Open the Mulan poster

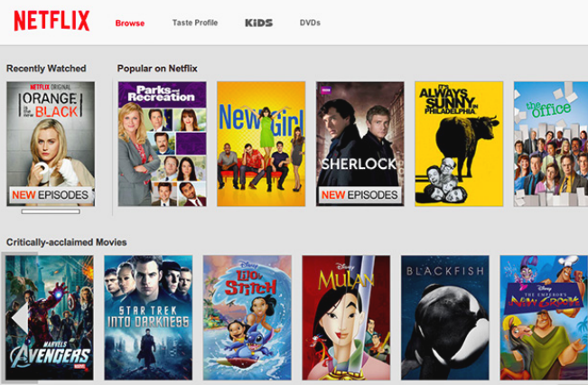[x=346, y=318]
